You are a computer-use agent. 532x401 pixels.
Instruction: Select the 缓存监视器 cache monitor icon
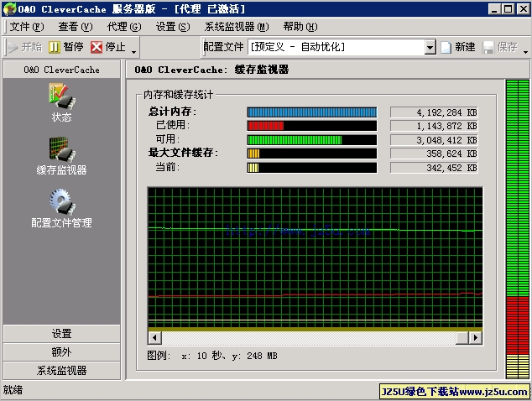62,149
